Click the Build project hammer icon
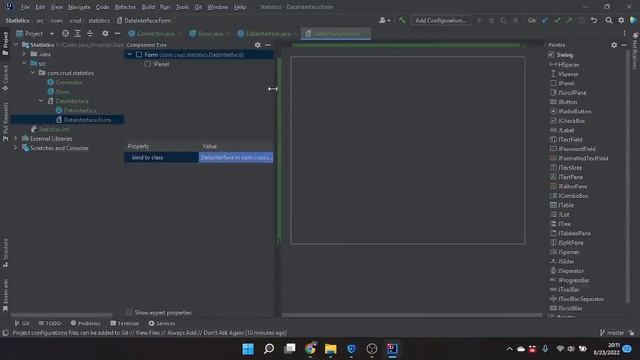This screenshot has height=360, width=640. (402, 20)
